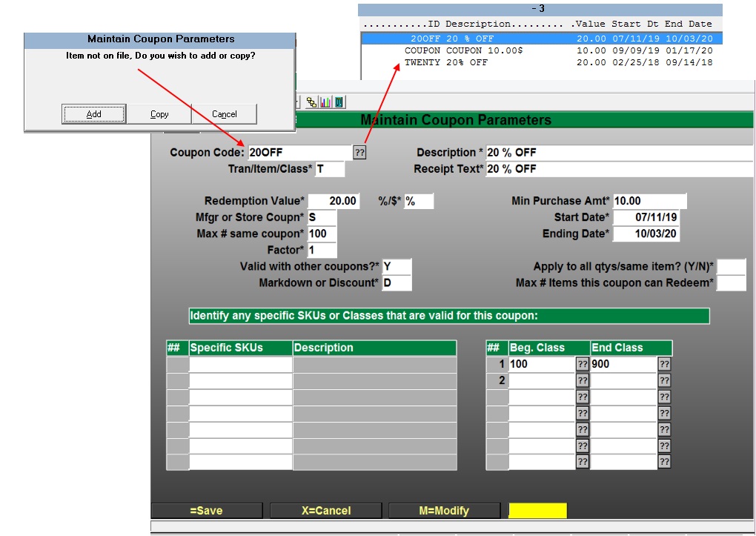The height and width of the screenshot is (536, 756).
Task: Open the sixth row End Class lookup
Action: (664, 446)
